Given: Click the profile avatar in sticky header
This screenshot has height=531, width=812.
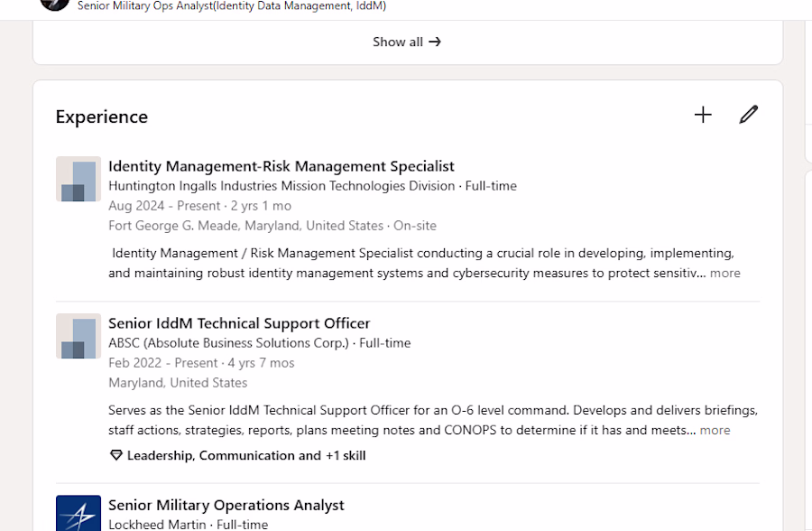Looking at the screenshot, I should click(x=55, y=5).
